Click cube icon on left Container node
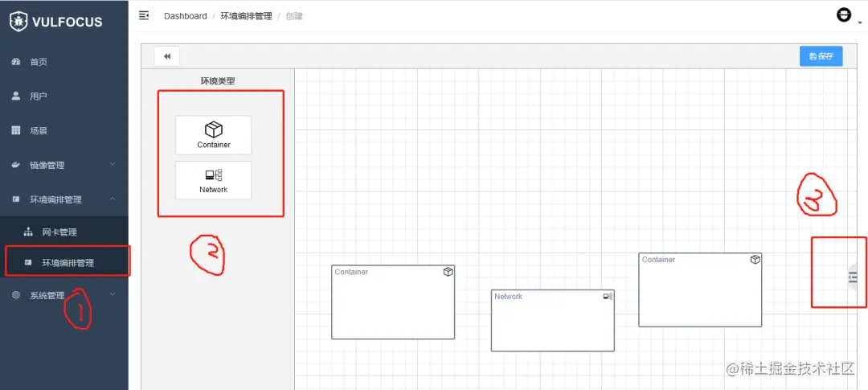Screen dimensions: 868x390 click(x=448, y=272)
